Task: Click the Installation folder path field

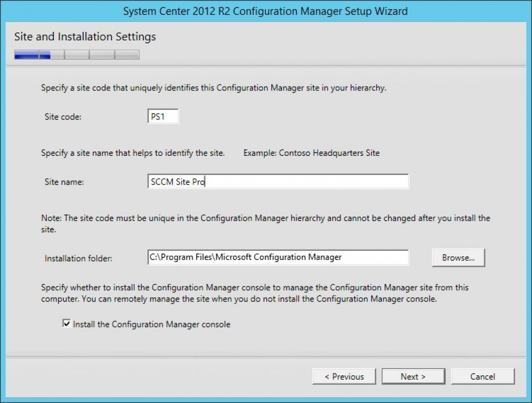Action: pos(278,257)
